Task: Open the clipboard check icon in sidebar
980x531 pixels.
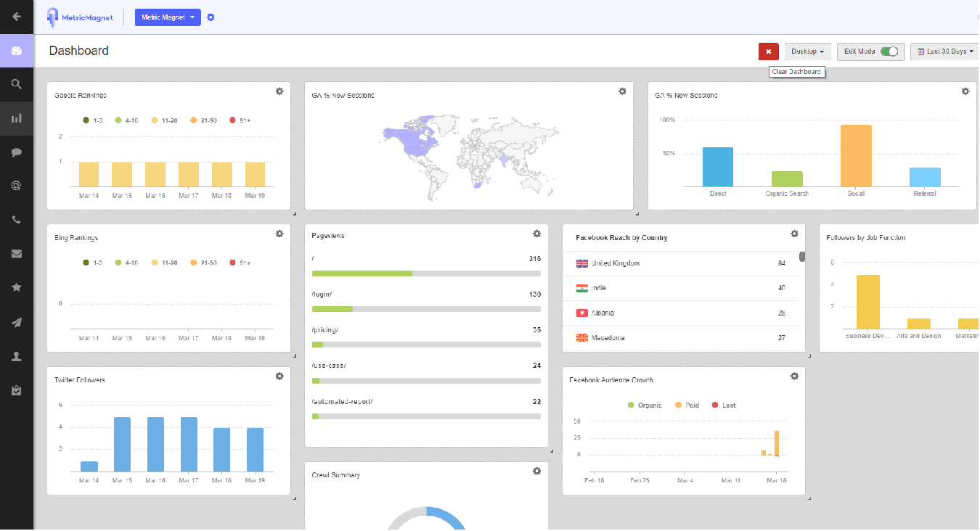Action: [x=17, y=390]
